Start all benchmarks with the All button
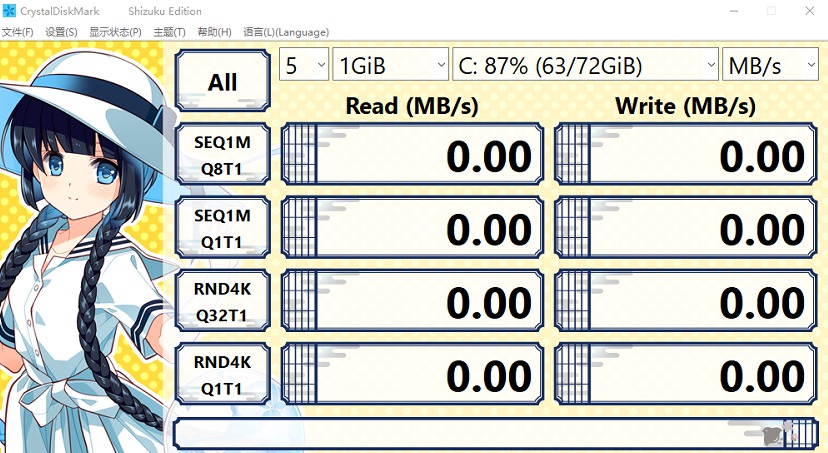 pyautogui.click(x=223, y=81)
